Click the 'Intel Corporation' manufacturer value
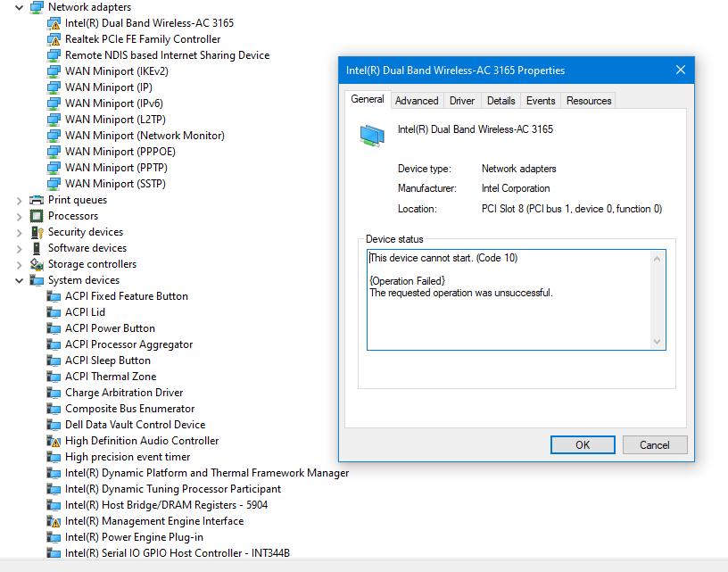 [516, 188]
